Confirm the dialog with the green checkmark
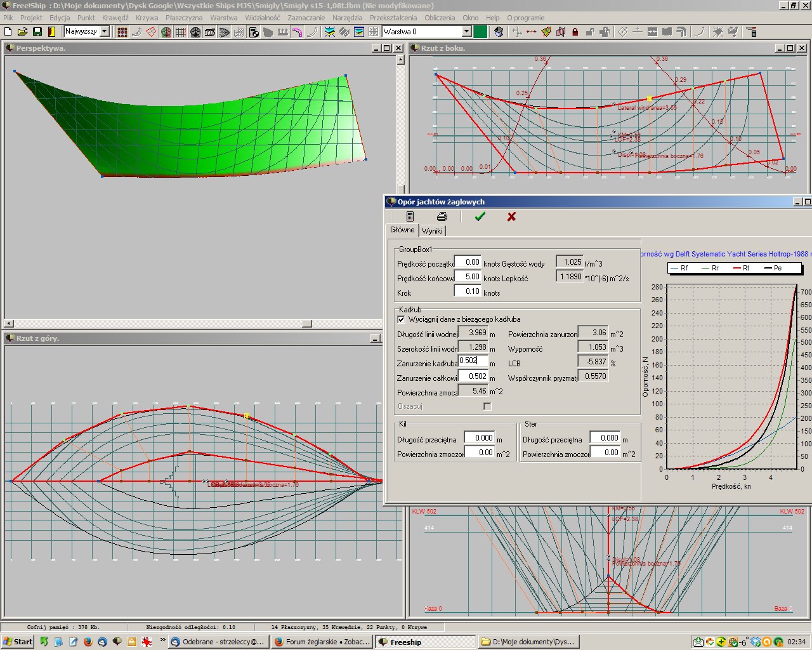 (x=480, y=216)
